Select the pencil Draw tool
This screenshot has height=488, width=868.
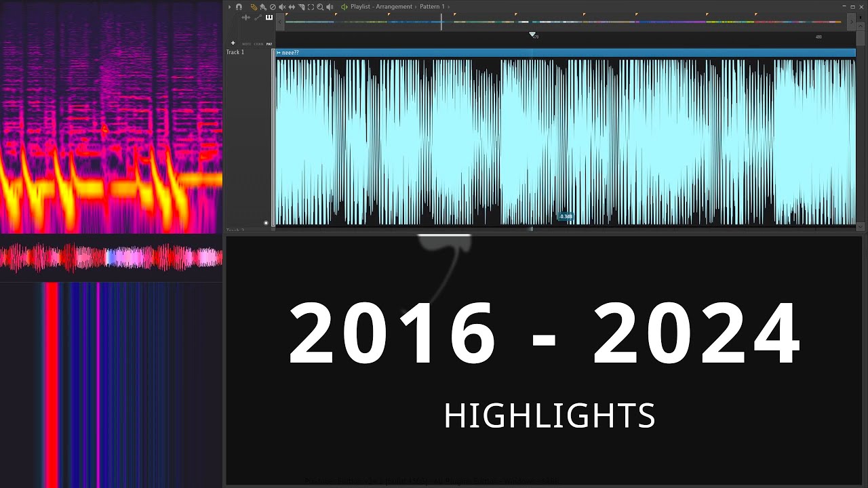tap(254, 7)
